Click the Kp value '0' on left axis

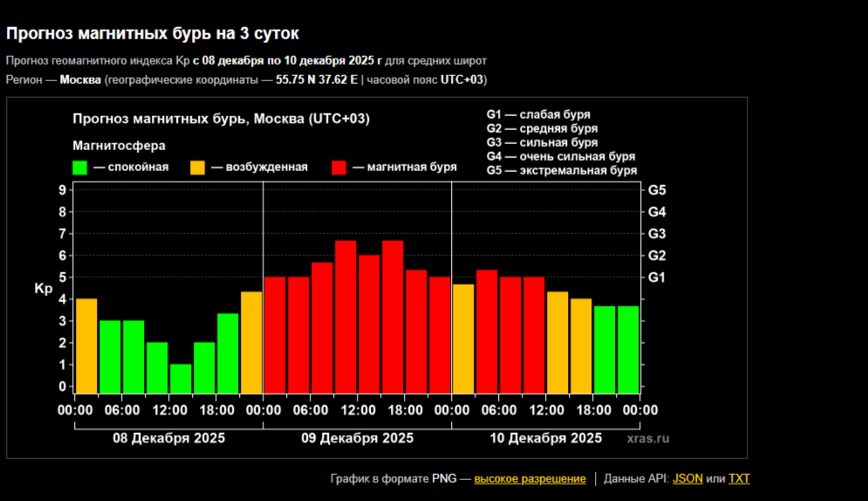63,387
